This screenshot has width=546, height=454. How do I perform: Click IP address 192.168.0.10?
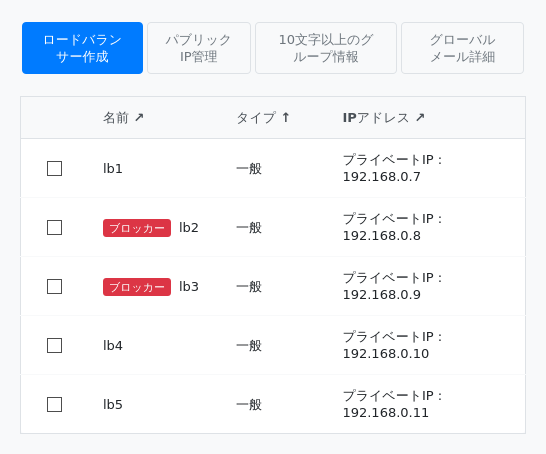pyautogui.click(x=386, y=354)
